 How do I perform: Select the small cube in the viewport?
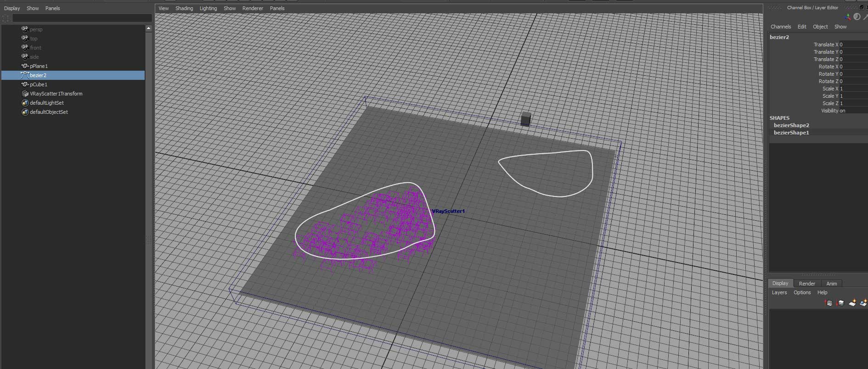point(526,119)
